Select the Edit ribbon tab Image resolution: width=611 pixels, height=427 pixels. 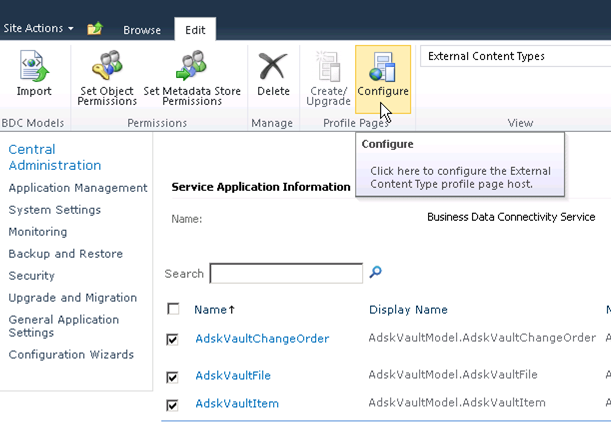point(195,30)
